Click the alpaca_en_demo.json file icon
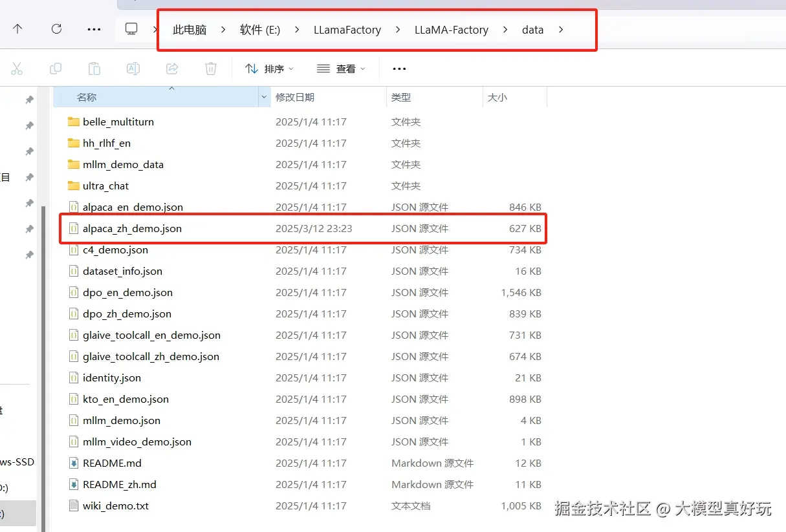The width and height of the screenshot is (786, 532). click(73, 207)
